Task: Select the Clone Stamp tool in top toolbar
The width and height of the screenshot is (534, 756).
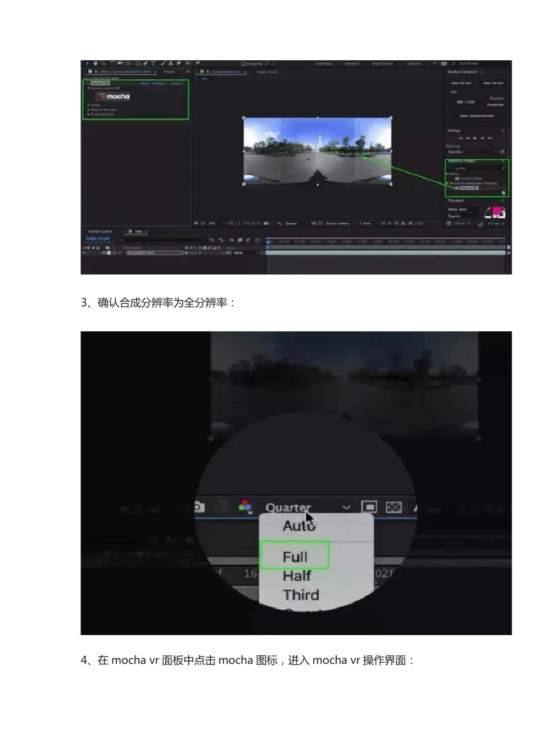Action: (170, 64)
